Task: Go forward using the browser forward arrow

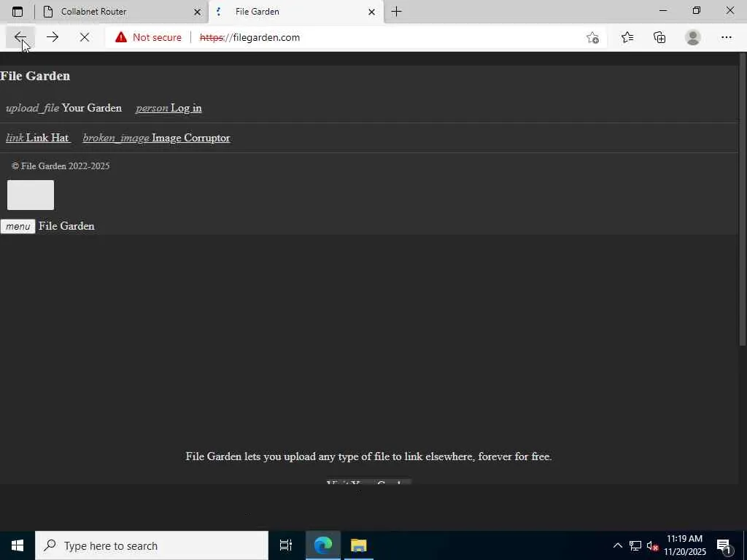Action: point(53,37)
